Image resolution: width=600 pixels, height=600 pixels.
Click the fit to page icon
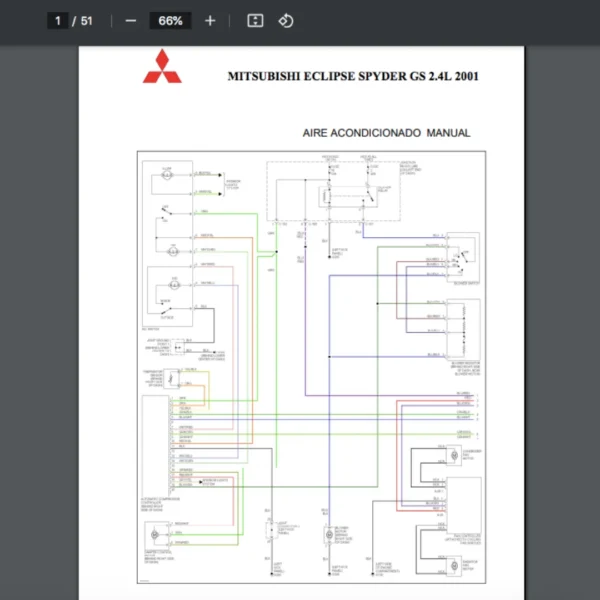coord(255,21)
